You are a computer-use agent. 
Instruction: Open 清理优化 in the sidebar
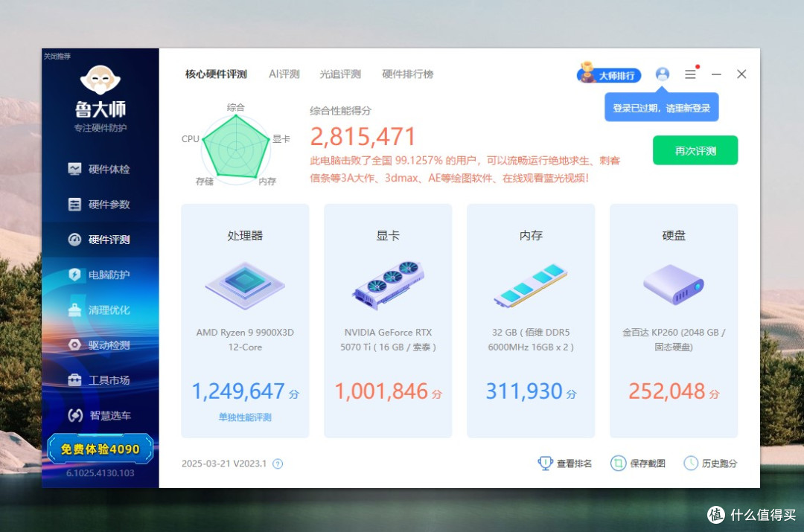click(100, 310)
